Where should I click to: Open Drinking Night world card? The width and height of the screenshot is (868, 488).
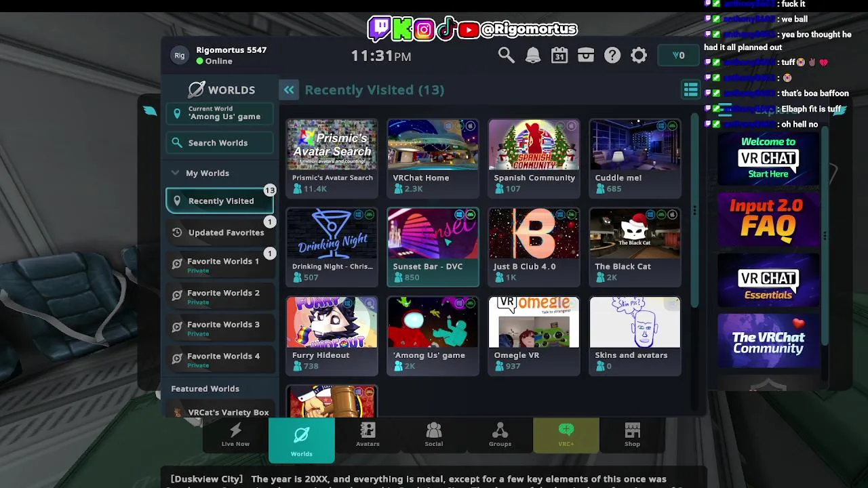(x=332, y=247)
